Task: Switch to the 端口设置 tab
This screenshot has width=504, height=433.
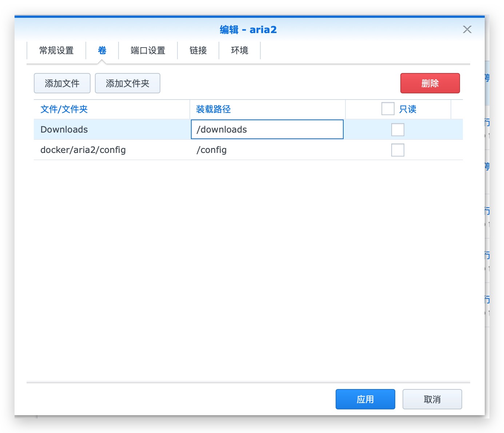Action: (148, 50)
